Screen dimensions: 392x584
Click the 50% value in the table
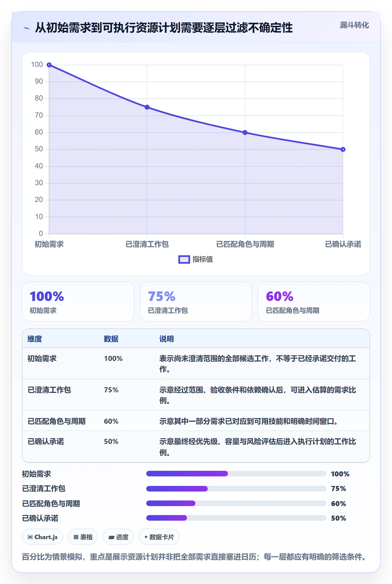111,441
